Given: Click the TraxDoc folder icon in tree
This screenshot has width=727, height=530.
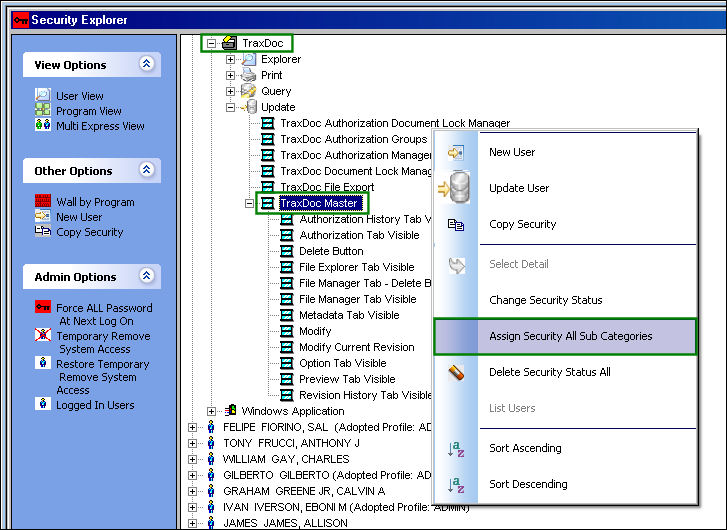Looking at the screenshot, I should pyautogui.click(x=230, y=43).
